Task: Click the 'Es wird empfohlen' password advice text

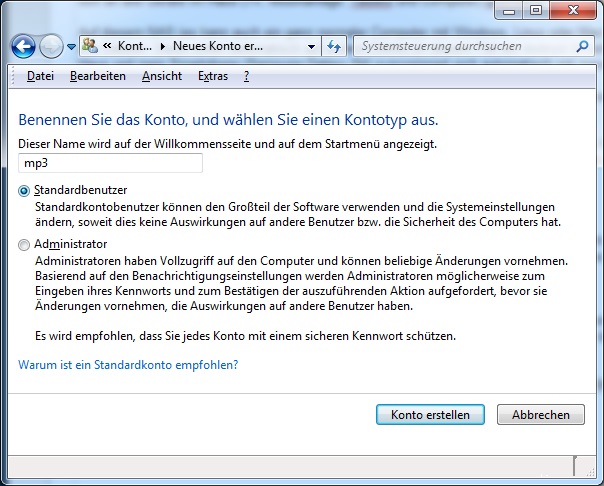Action: point(245,336)
